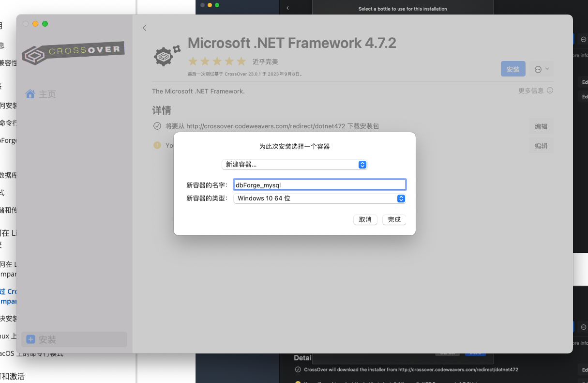Go back using the CrossOver back chevron
The width and height of the screenshot is (588, 383).
pos(144,28)
